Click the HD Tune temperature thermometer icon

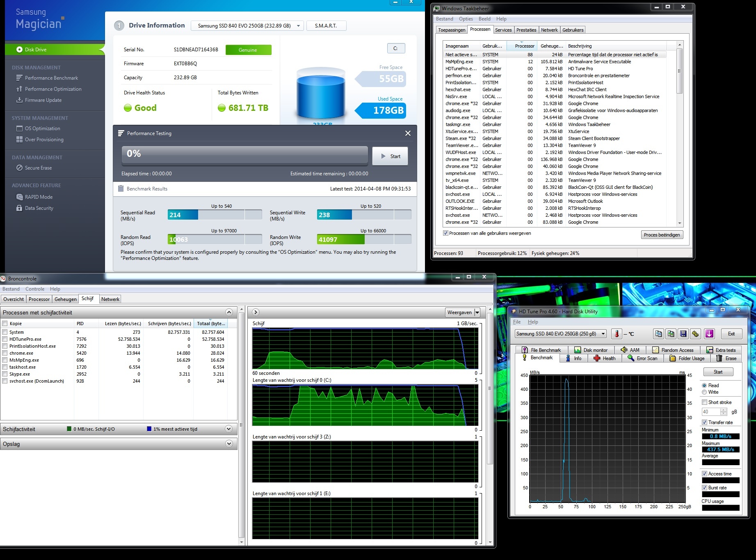point(617,334)
